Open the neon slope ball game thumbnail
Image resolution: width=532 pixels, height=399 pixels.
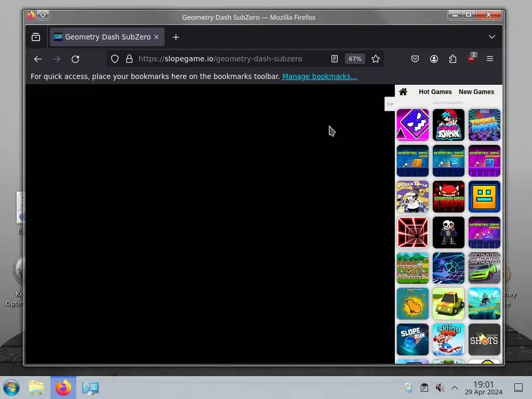click(448, 268)
